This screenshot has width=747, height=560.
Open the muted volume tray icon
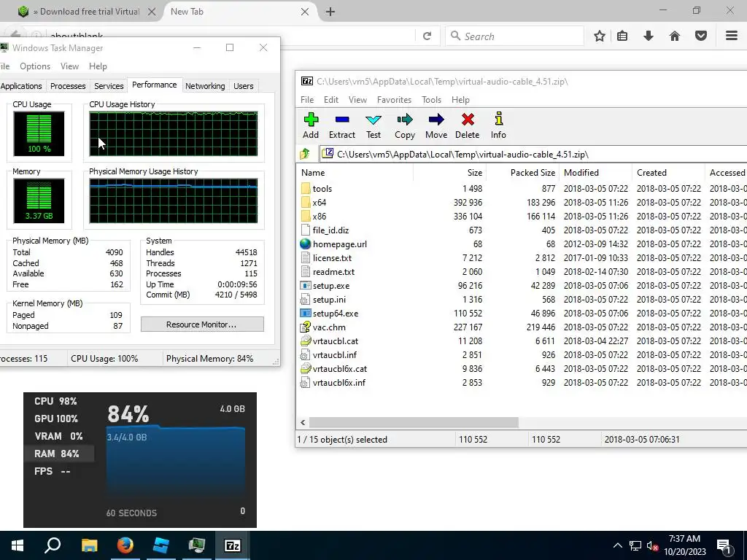tap(653, 545)
